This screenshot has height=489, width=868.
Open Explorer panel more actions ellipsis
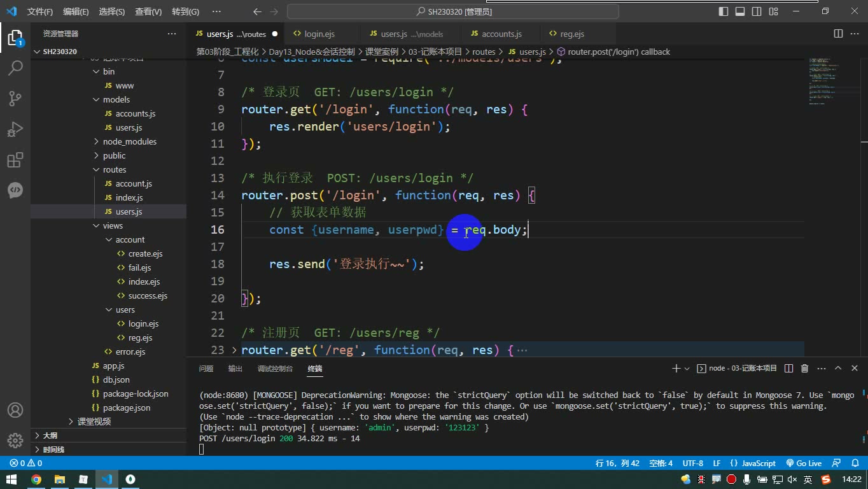point(172,34)
